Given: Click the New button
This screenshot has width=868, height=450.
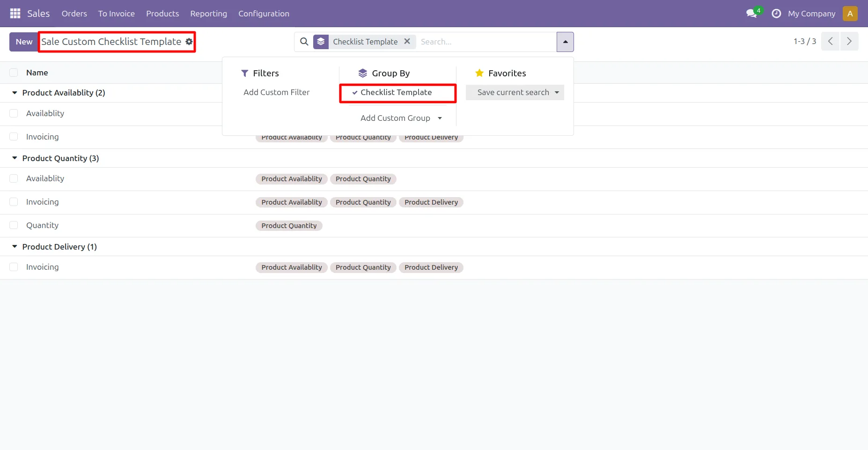Looking at the screenshot, I should tap(24, 42).
